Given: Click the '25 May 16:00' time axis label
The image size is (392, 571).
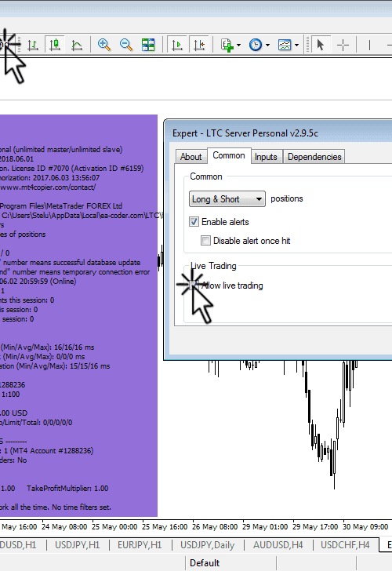Looking at the screenshot, I should tap(165, 527).
